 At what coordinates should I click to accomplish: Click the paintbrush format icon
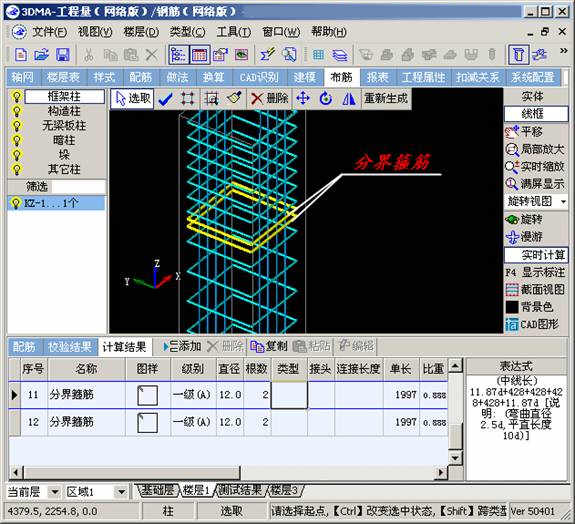234,98
